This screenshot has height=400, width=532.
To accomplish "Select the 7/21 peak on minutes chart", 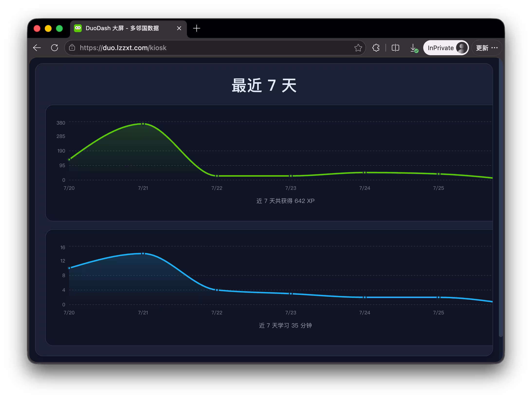I will (143, 254).
